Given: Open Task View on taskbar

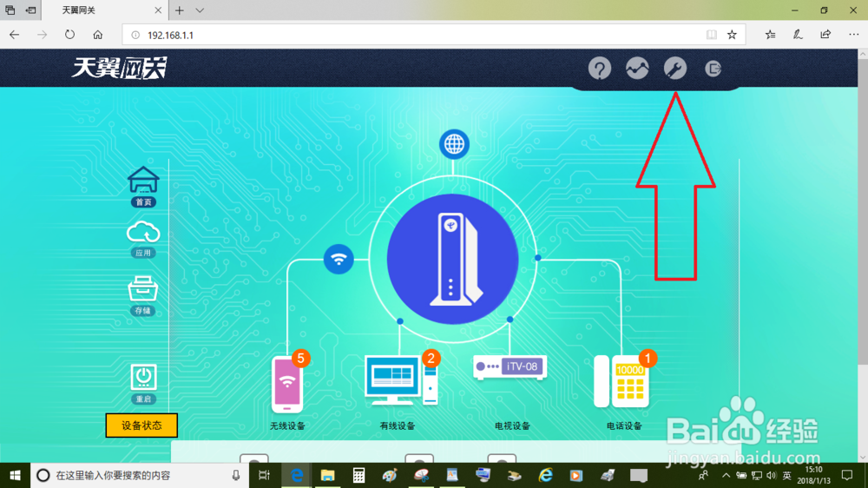Looking at the screenshot, I should pos(264,475).
